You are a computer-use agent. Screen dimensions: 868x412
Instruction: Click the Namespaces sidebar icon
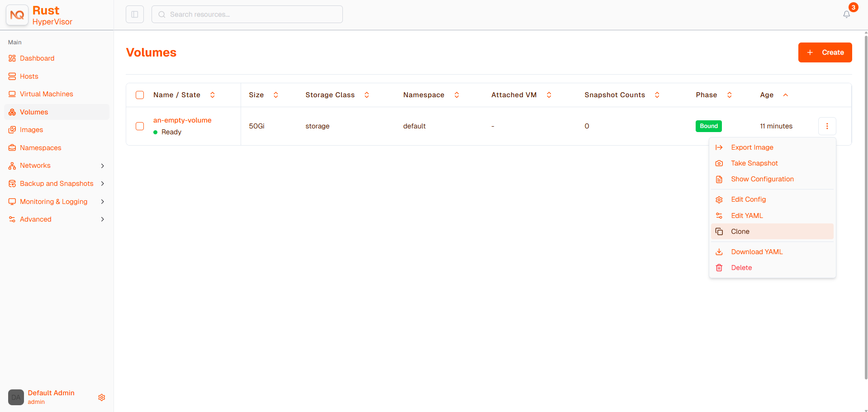[12, 148]
